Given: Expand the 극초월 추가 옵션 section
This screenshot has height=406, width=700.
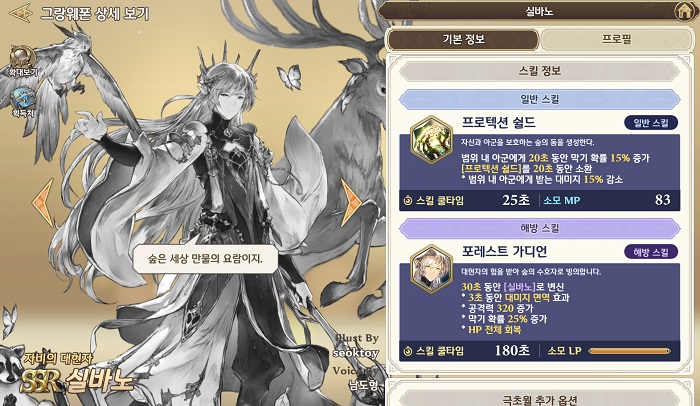Looking at the screenshot, I should tap(540, 399).
